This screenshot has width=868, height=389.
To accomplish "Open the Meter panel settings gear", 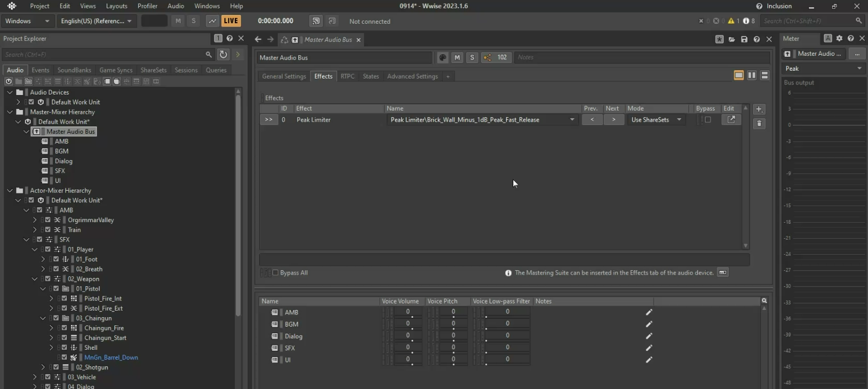I will point(839,38).
